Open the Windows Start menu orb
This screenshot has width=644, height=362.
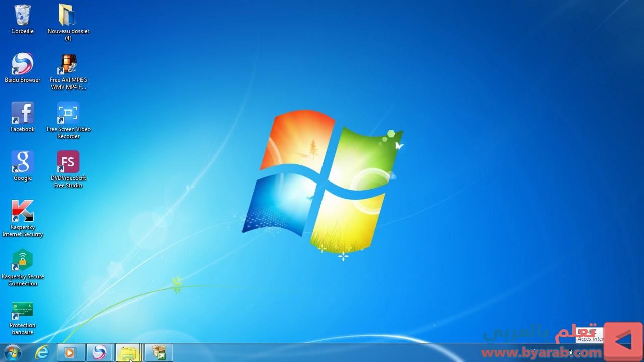point(12,352)
